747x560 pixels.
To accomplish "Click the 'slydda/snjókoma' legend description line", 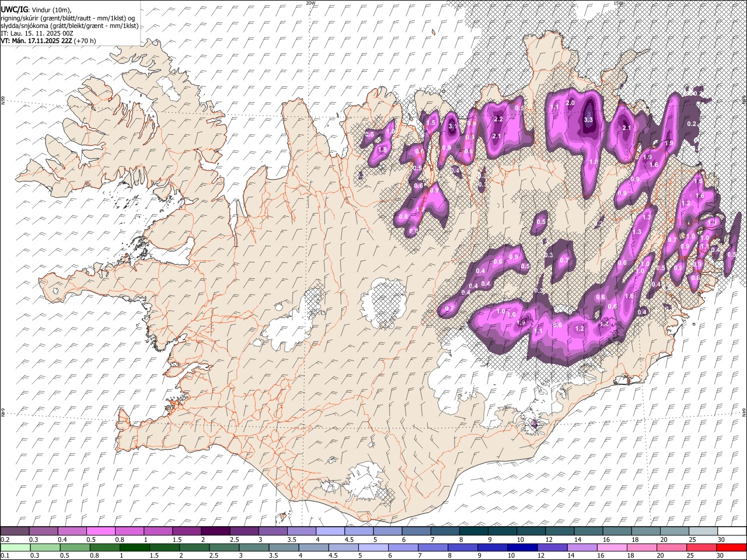I will pos(69,26).
